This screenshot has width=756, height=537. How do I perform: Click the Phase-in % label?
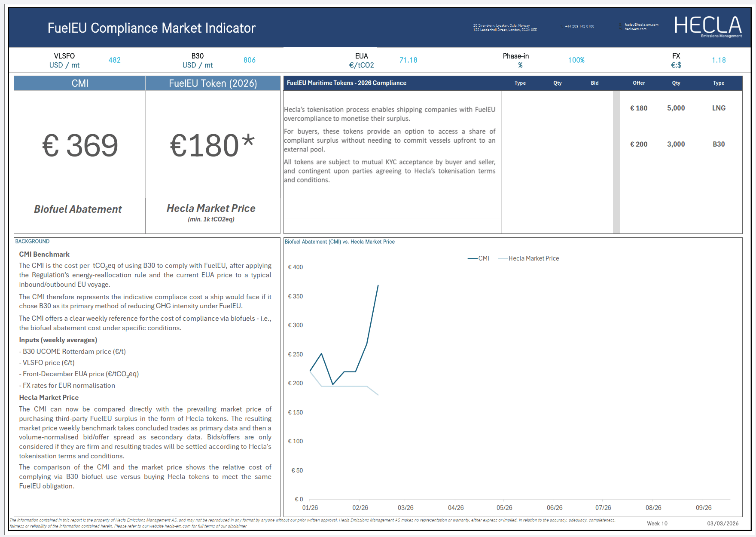(x=516, y=61)
